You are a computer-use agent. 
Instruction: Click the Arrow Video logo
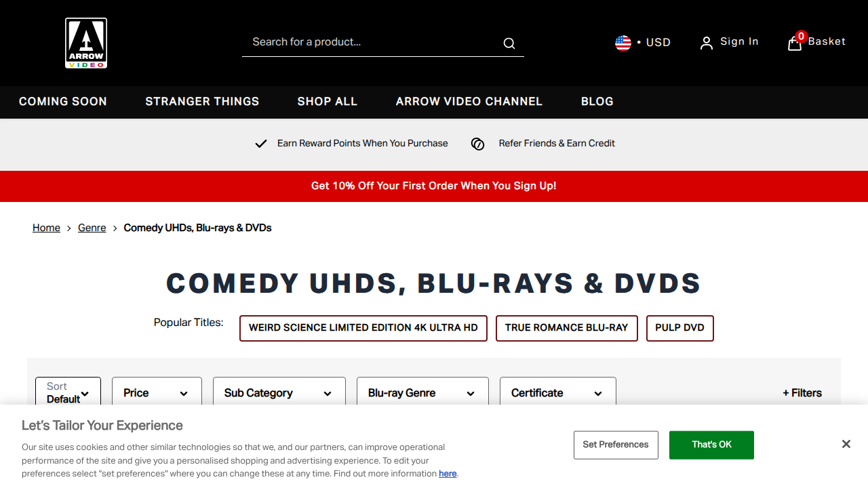pos(86,43)
